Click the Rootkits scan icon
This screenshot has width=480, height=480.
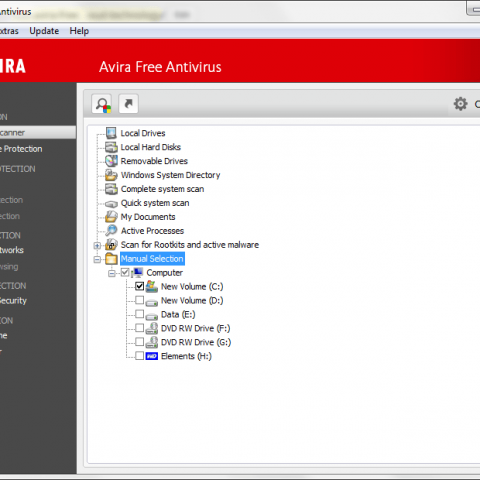tap(111, 245)
